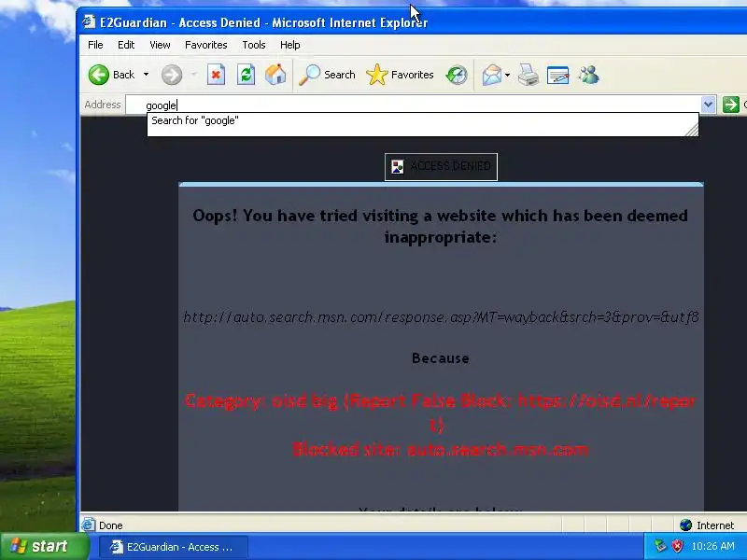Print the page with printer icon

(529, 75)
